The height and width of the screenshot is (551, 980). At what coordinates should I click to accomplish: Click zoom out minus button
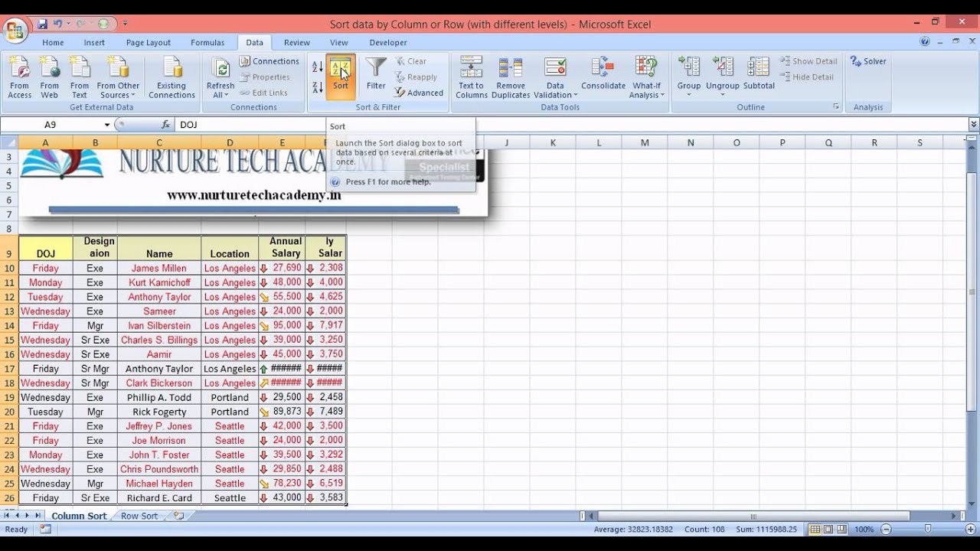coord(887,529)
